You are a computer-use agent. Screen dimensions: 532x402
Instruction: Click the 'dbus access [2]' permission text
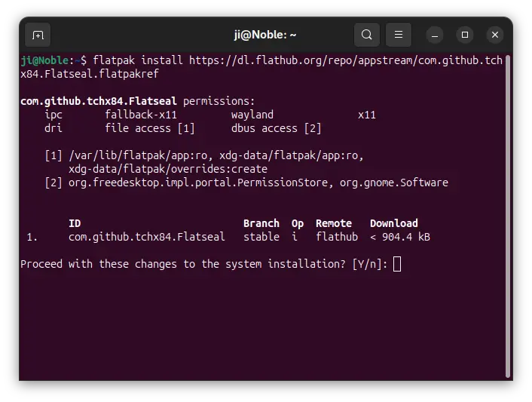click(x=277, y=128)
